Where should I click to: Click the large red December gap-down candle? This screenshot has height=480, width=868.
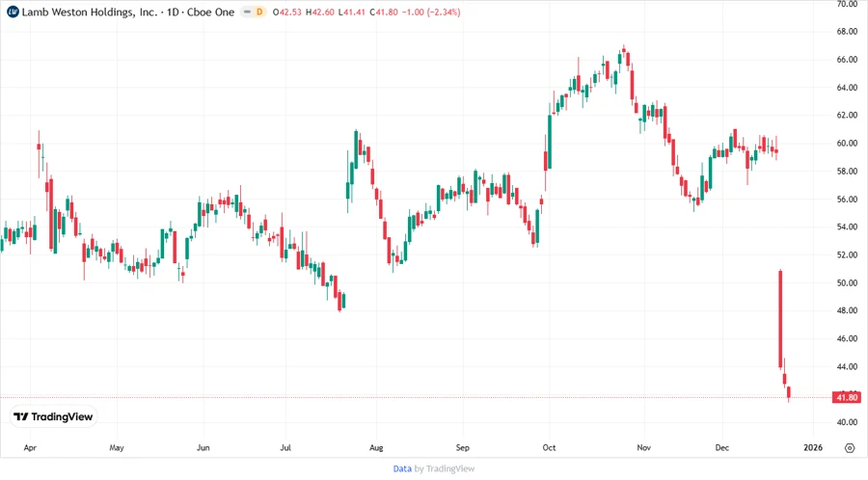[780, 319]
